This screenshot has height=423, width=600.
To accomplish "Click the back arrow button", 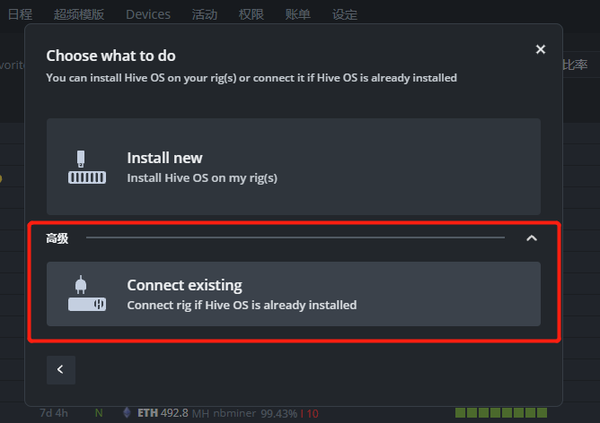I will tap(61, 369).
